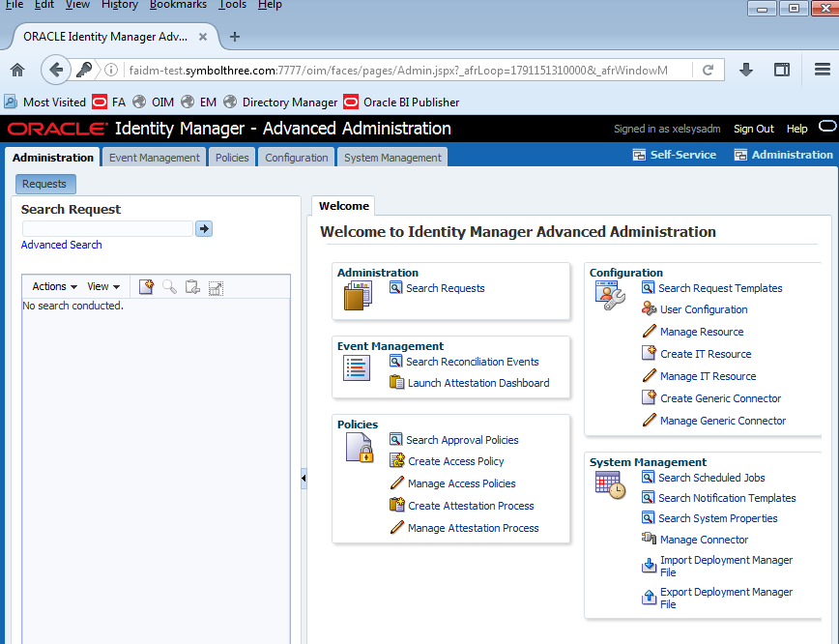Open the Firefox hamburger menu
The height and width of the screenshot is (644, 839).
822,70
